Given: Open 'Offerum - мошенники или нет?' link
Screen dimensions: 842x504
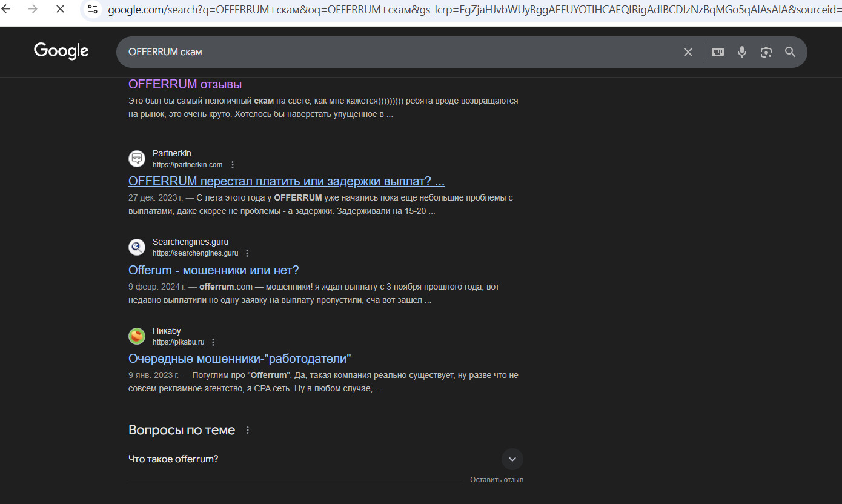Looking at the screenshot, I should (x=213, y=270).
